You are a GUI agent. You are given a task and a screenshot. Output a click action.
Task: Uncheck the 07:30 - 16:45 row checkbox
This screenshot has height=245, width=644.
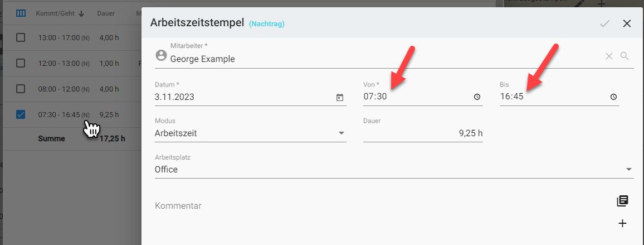(21, 114)
